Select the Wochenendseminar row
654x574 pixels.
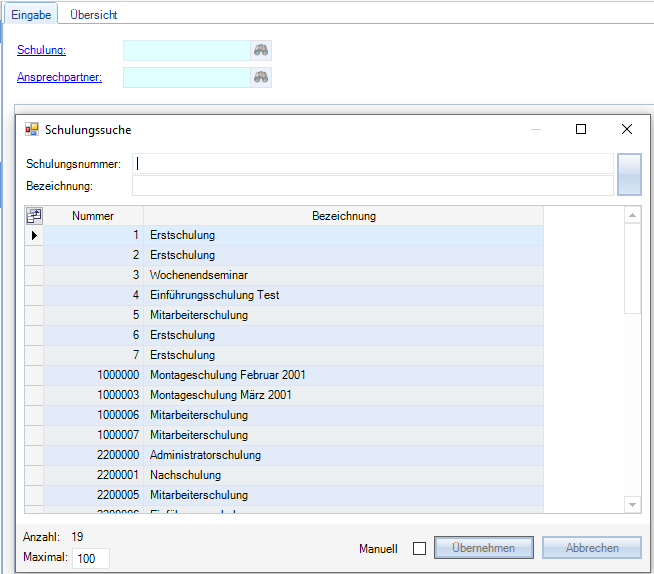(x=199, y=275)
